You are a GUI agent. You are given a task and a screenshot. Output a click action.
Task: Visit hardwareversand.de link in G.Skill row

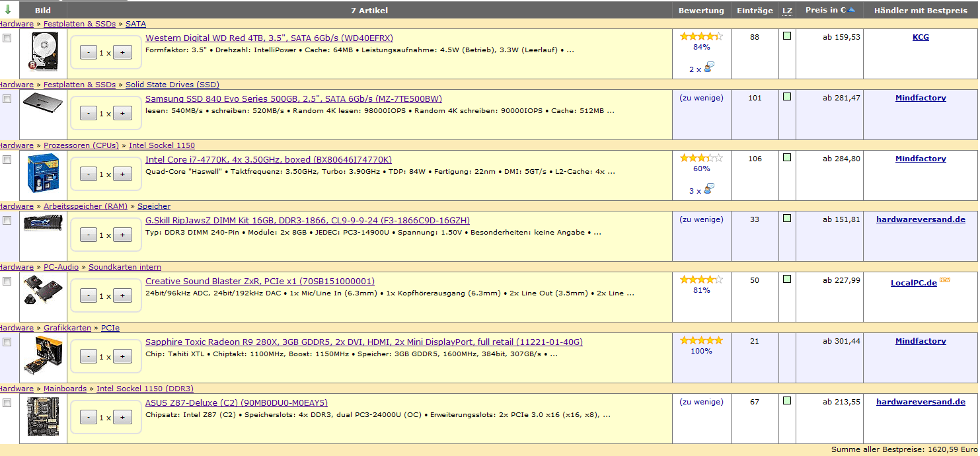[921, 219]
